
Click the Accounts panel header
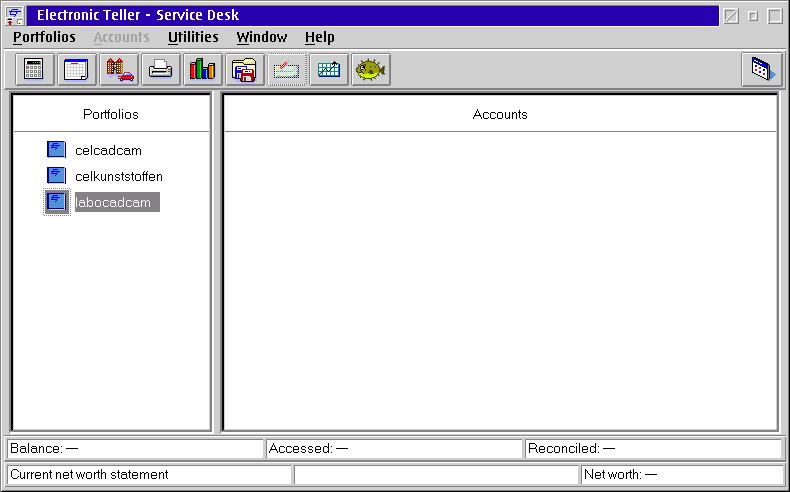(500, 114)
